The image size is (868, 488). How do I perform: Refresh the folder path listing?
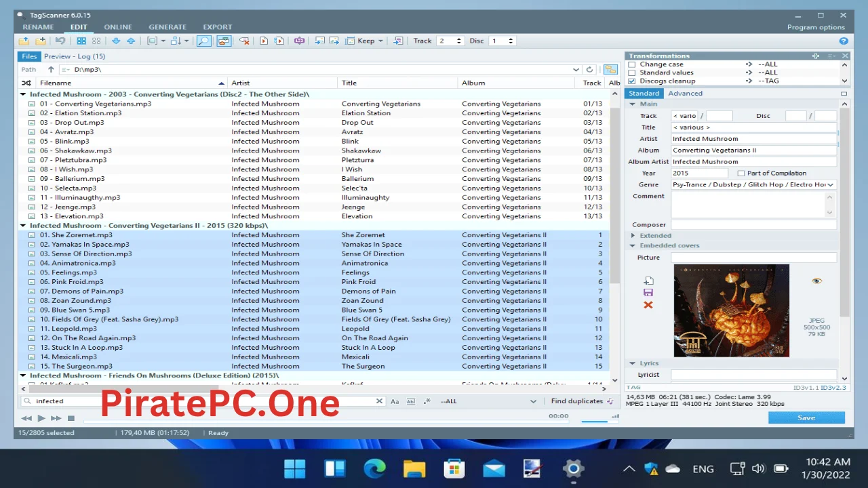pos(590,69)
